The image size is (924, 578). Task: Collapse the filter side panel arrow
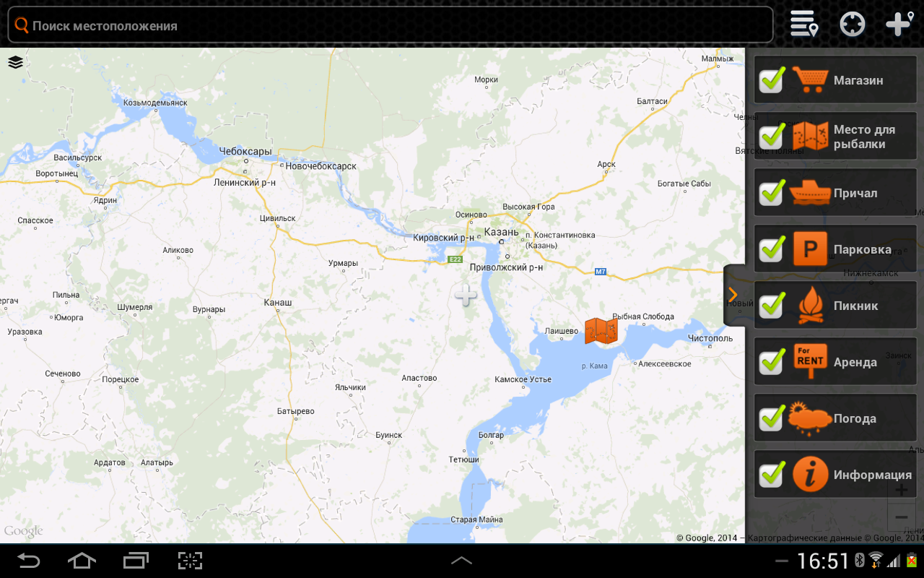733,295
